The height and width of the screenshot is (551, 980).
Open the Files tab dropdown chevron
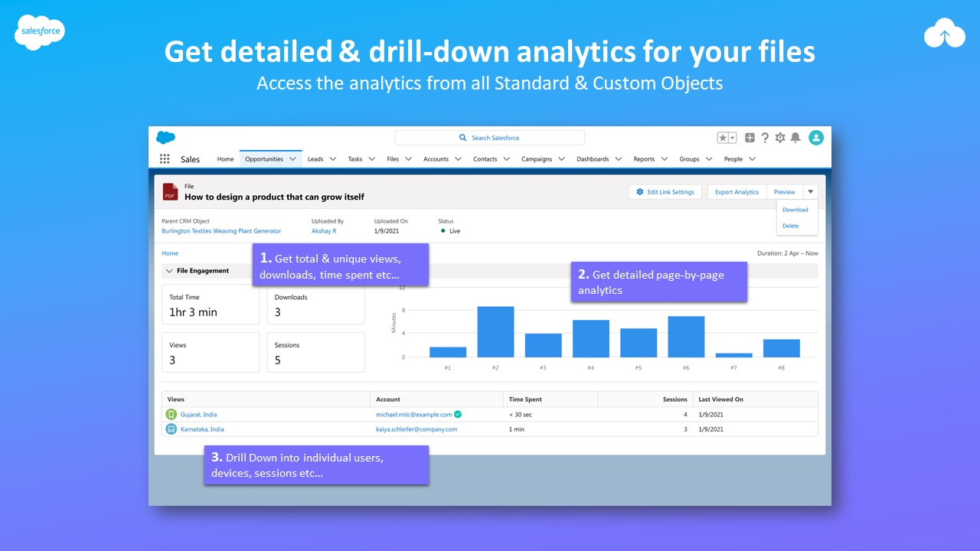pyautogui.click(x=408, y=159)
